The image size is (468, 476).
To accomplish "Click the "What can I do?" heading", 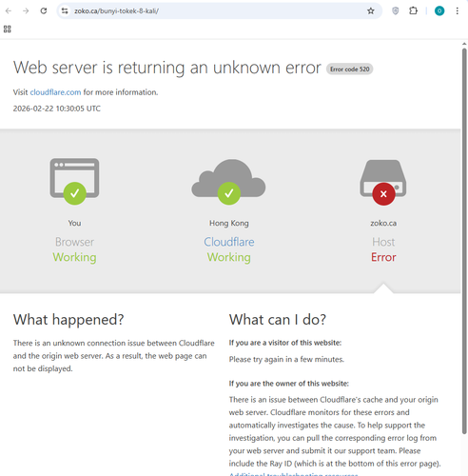I will point(278,320).
